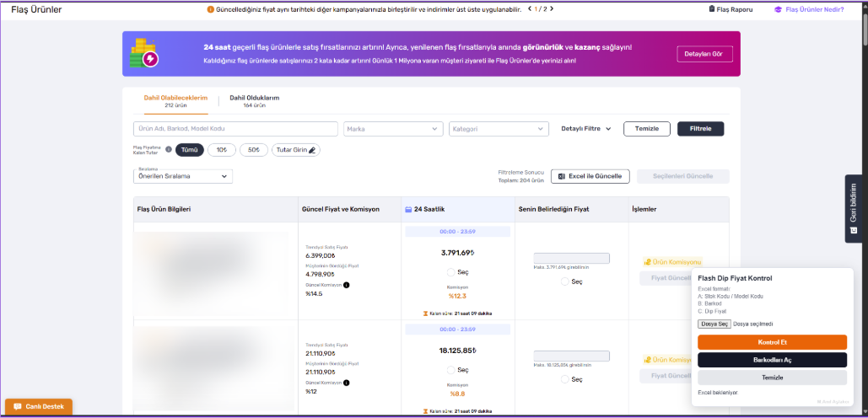Click the feedback icon on the Geri bildirim tab
The image size is (868, 418).
click(x=853, y=229)
